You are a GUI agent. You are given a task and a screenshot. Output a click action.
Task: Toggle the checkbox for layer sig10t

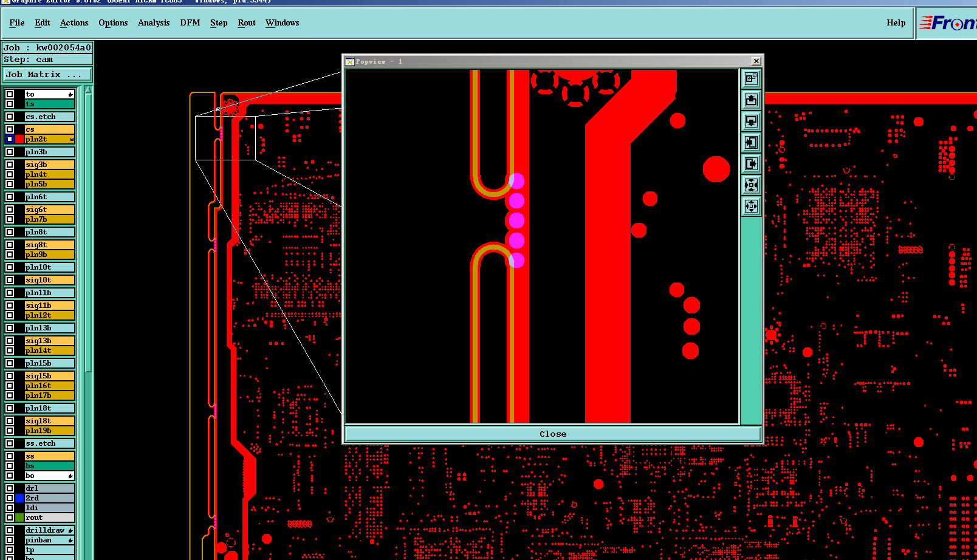(x=10, y=280)
